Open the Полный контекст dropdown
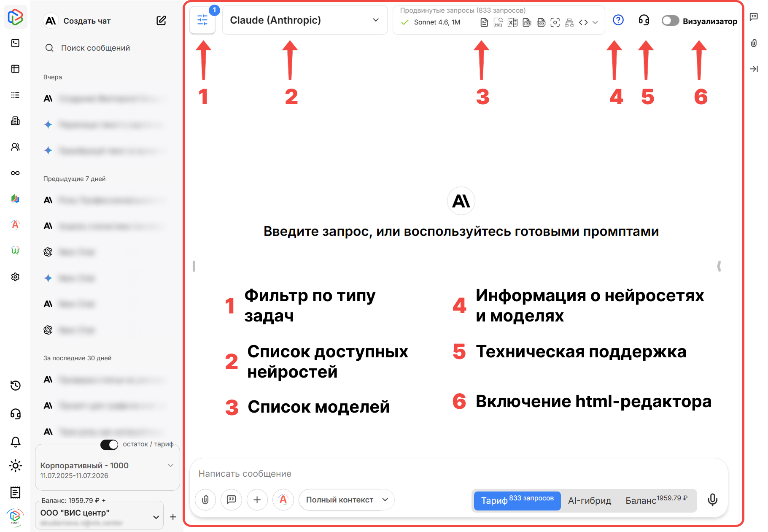This screenshot has height=532, width=768. (346, 500)
